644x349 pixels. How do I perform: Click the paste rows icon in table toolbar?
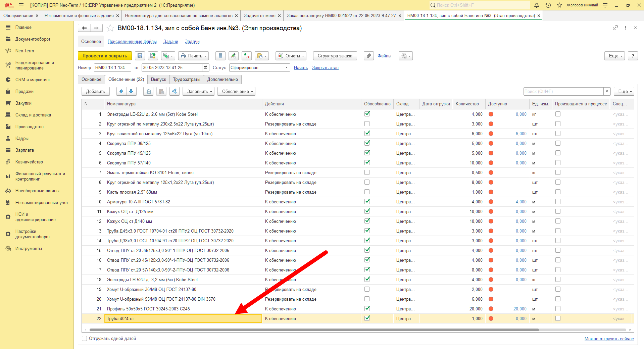pyautogui.click(x=161, y=91)
